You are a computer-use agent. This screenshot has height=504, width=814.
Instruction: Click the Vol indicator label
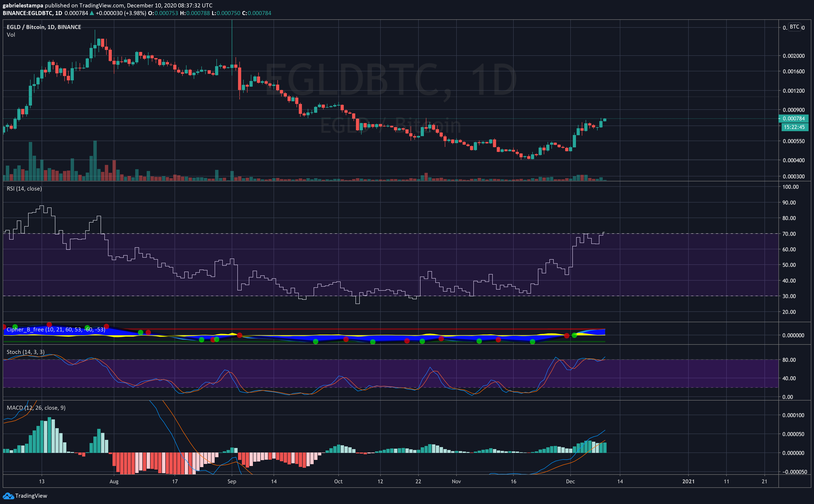[11, 35]
